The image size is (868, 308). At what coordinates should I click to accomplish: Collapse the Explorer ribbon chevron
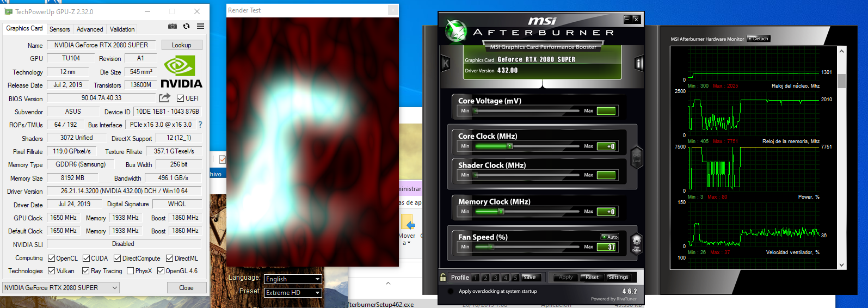tap(388, 283)
